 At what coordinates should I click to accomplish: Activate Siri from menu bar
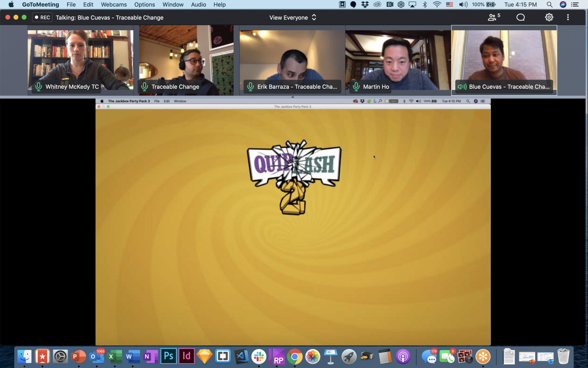563,4
